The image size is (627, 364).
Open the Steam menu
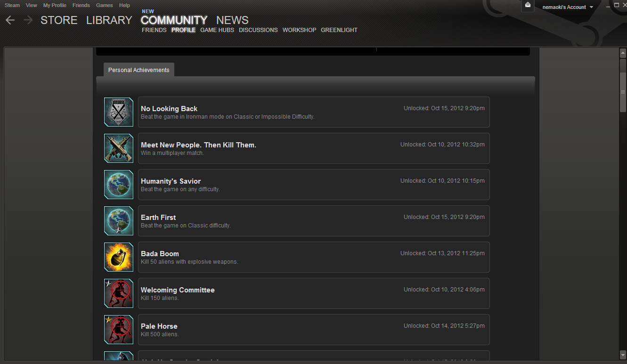(x=12, y=5)
